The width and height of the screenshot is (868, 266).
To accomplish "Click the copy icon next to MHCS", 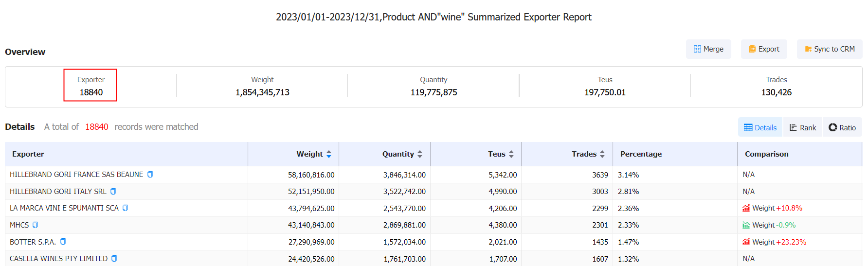I will pyautogui.click(x=35, y=225).
